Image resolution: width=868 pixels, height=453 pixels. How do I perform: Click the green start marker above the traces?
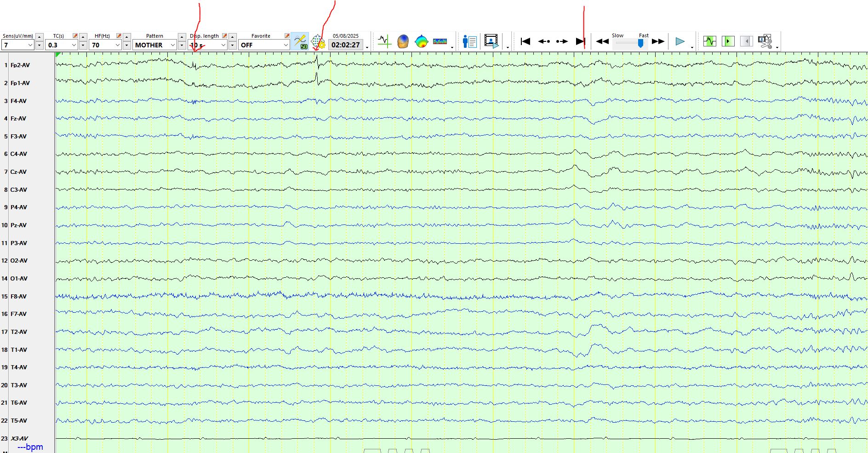[58, 55]
